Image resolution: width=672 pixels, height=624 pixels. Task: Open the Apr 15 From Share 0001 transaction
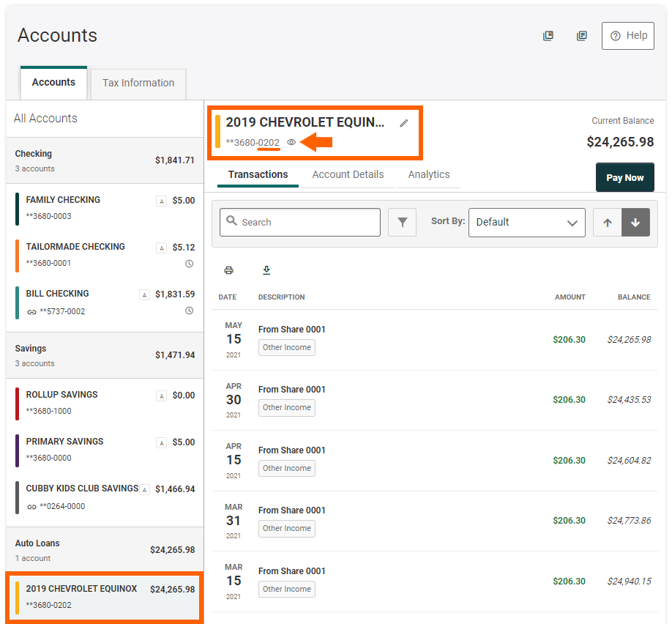coord(435,461)
